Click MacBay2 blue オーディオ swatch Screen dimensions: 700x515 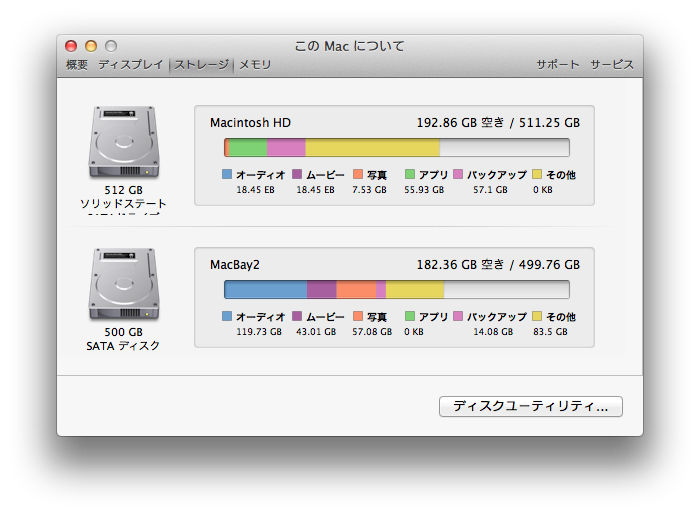point(227,316)
